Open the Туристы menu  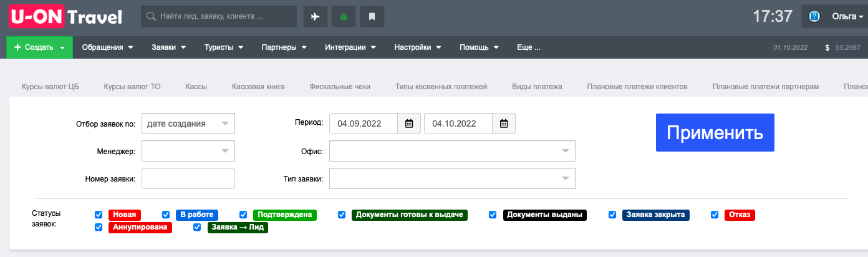[223, 47]
